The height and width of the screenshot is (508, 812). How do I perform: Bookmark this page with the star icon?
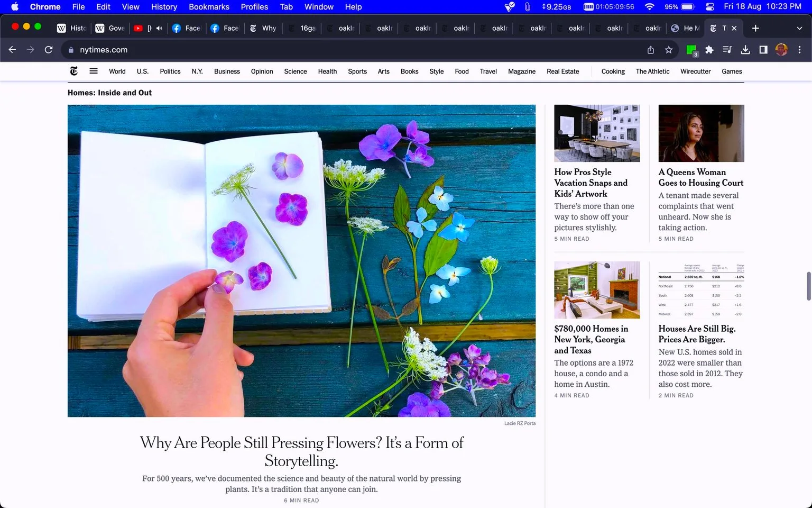(669, 50)
